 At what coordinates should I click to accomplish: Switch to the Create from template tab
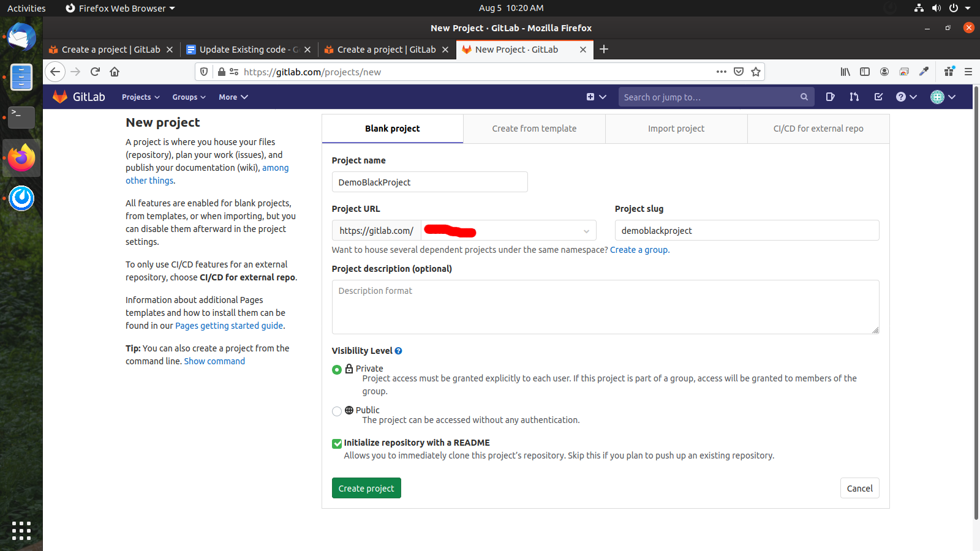coord(534,129)
